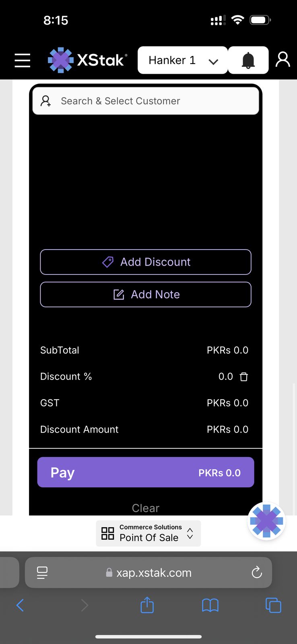Delete discount using the trash icon

click(x=244, y=377)
